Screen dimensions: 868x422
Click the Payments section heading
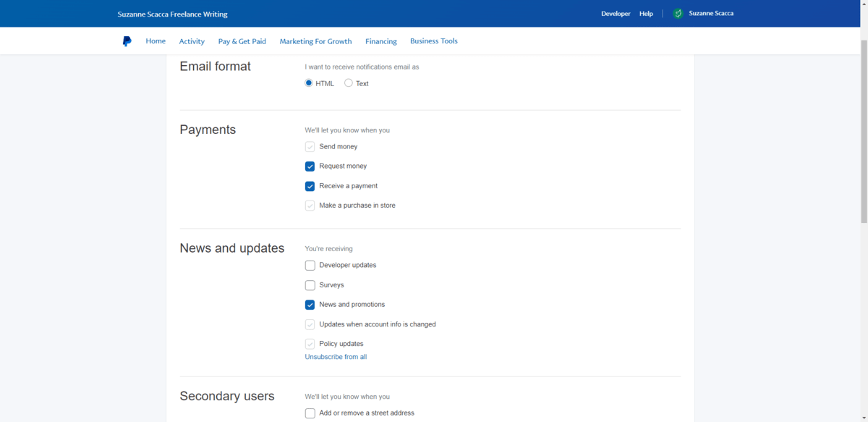tap(208, 130)
